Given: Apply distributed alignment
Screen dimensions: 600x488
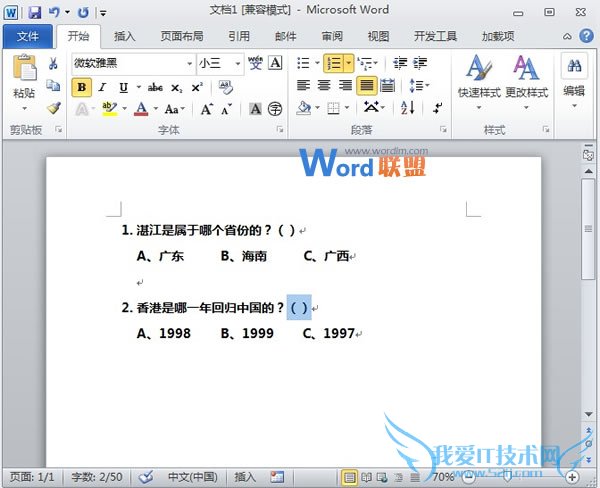Looking at the screenshot, I should (x=387, y=85).
